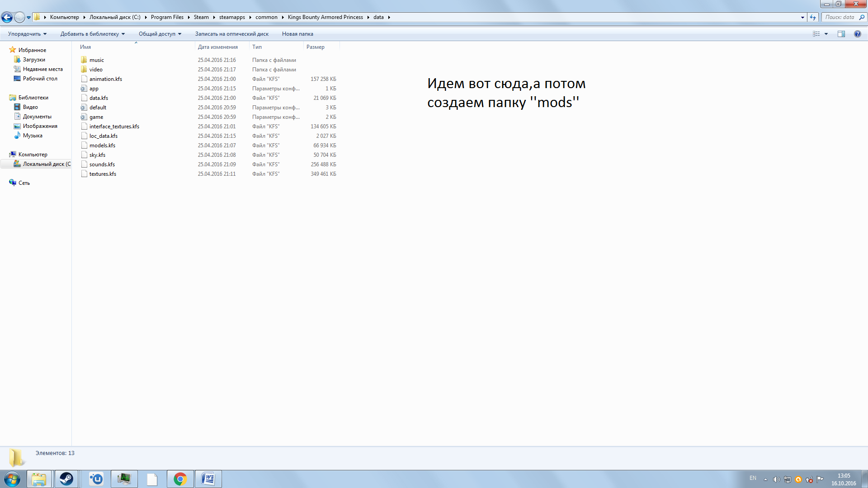This screenshot has height=488, width=868.
Task: Open Google Chrome from the taskbar
Action: (x=180, y=479)
